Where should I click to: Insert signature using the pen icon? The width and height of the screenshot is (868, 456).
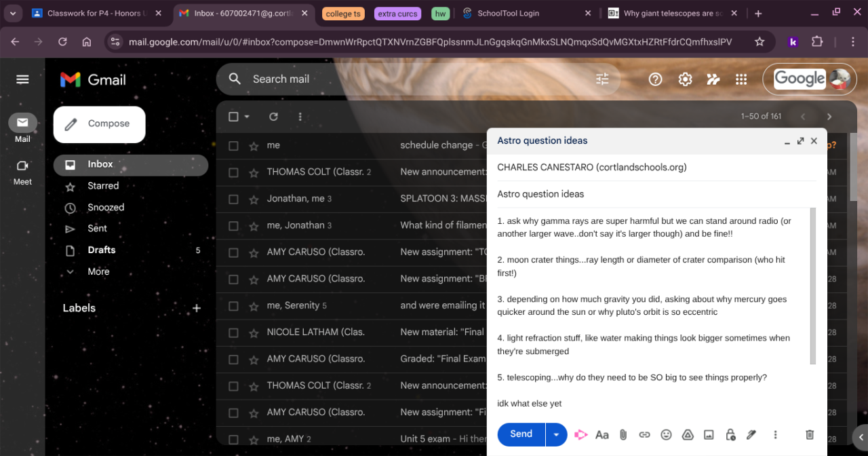point(751,435)
